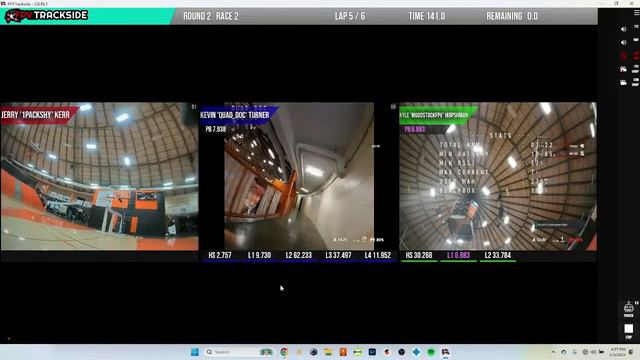Click the camera-with-house icon in right sidebar
Viewport: 640px width, 360px height.
point(623,69)
